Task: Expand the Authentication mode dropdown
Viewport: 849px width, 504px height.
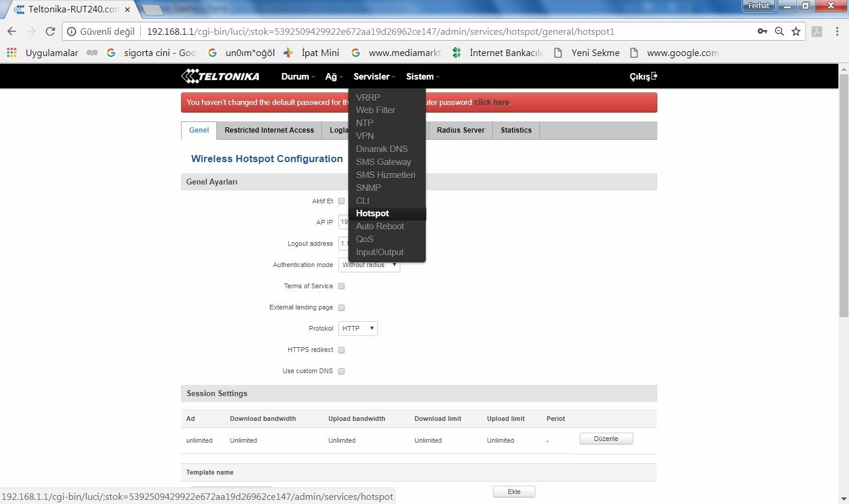Action: pyautogui.click(x=369, y=265)
